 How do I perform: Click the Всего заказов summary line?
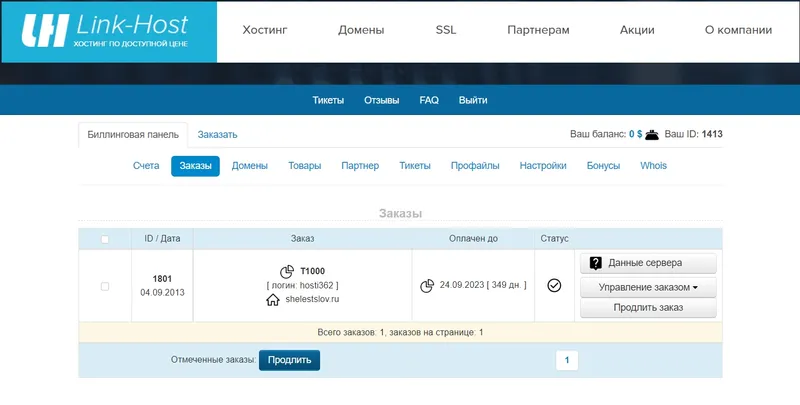[401, 333]
